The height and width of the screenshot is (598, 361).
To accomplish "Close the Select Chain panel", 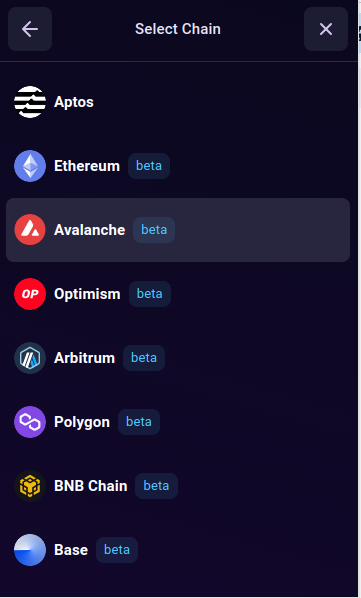I will click(326, 29).
